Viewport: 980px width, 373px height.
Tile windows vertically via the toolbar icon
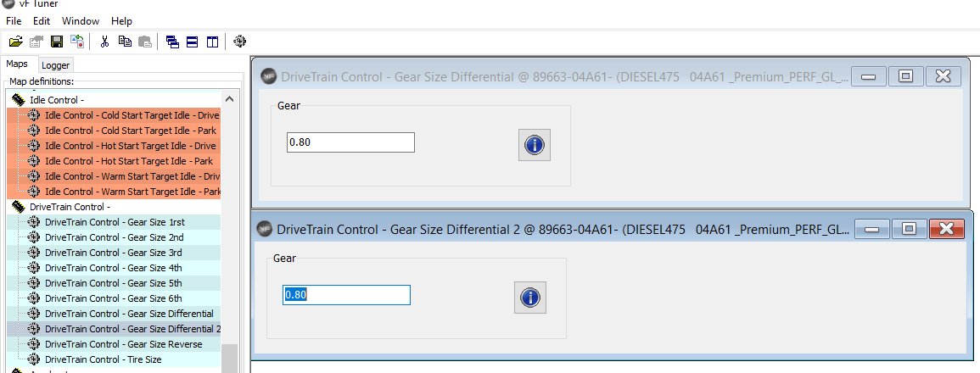[212, 42]
